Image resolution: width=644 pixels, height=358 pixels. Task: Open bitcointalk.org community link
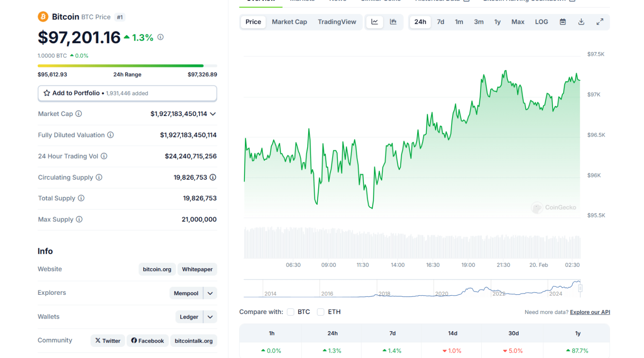(x=194, y=340)
